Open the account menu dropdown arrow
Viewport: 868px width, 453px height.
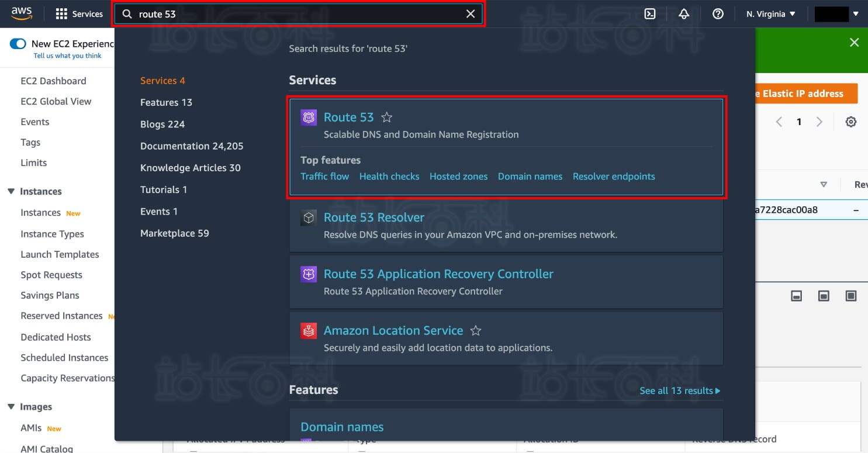[x=856, y=14]
